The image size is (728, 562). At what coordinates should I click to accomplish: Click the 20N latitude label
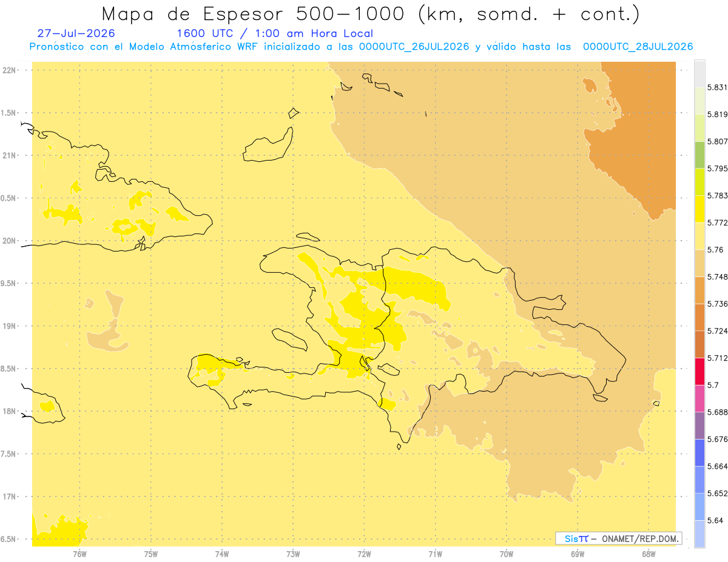click(8, 241)
